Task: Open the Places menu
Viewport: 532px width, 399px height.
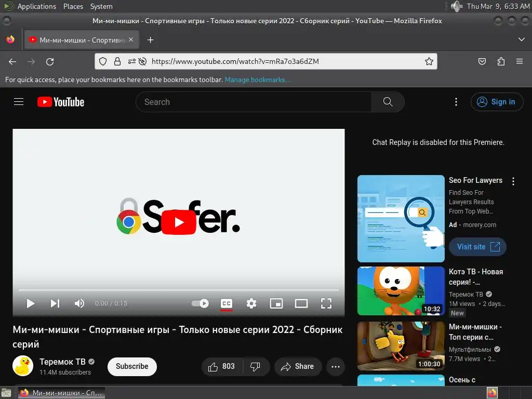Action: (x=73, y=6)
